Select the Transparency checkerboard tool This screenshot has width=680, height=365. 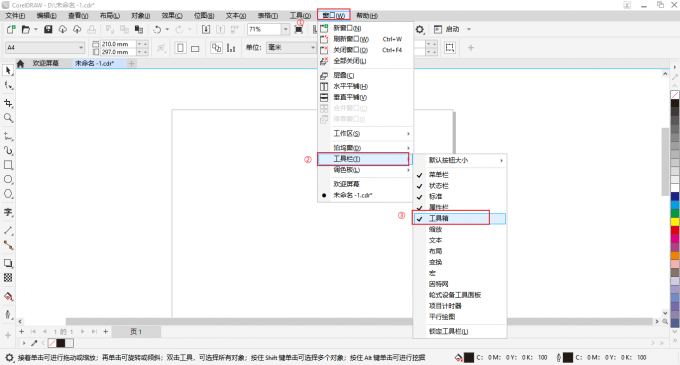[x=8, y=278]
